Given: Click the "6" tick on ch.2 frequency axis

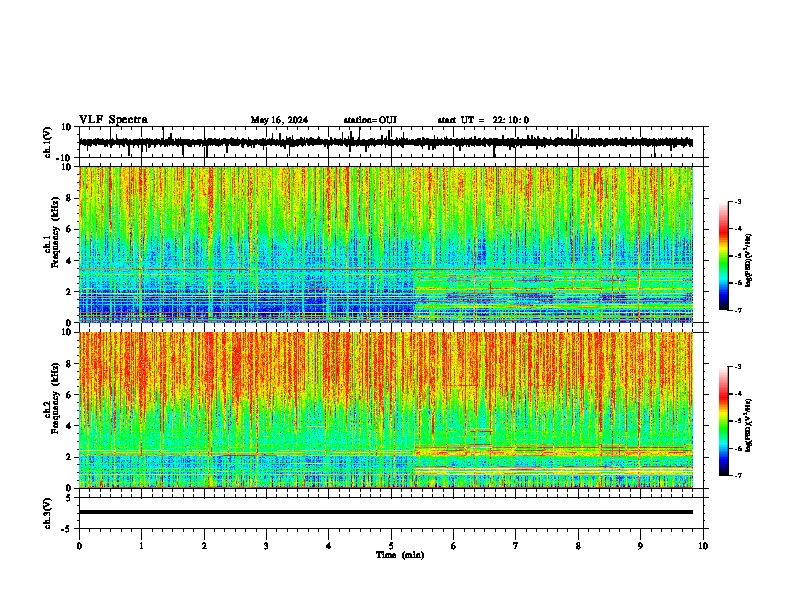Looking at the screenshot, I should (70, 395).
